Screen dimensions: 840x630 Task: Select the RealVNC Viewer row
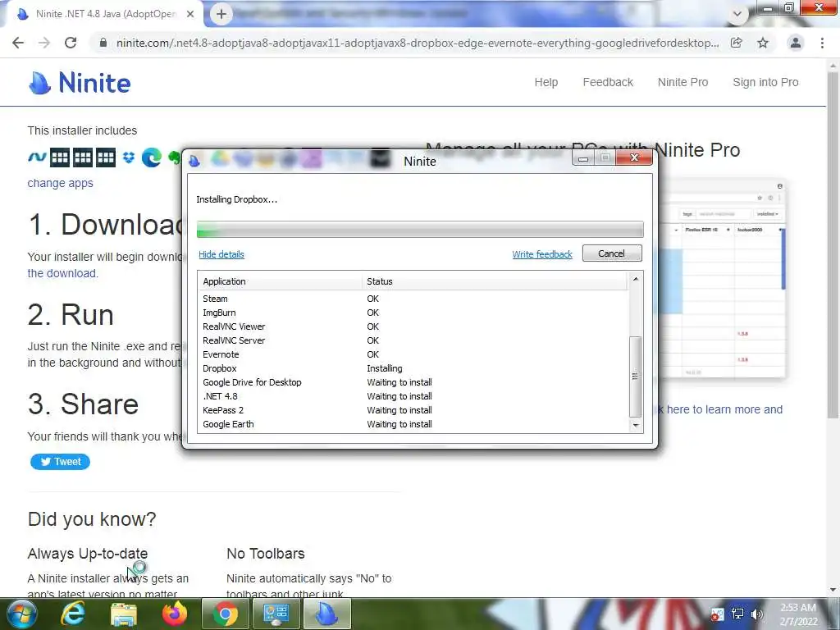coord(413,326)
